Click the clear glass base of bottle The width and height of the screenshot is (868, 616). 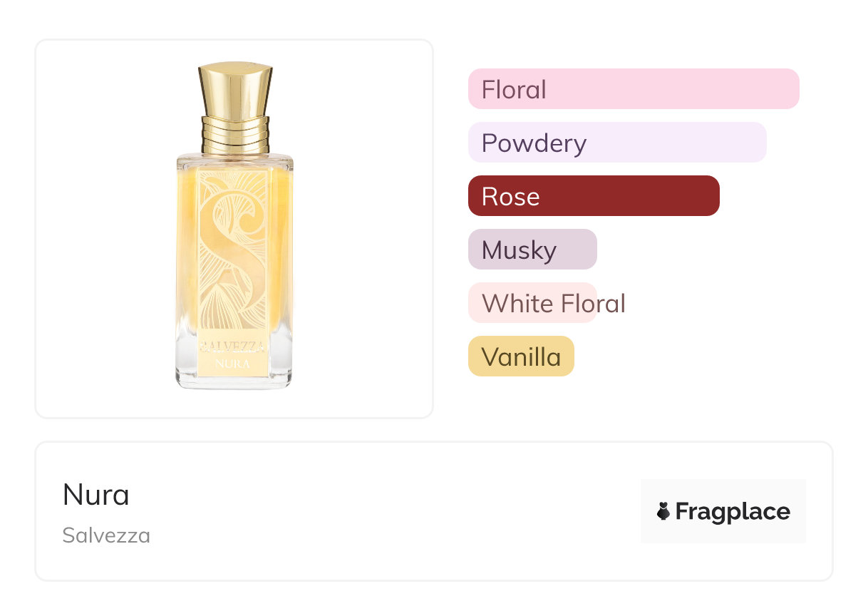234,381
